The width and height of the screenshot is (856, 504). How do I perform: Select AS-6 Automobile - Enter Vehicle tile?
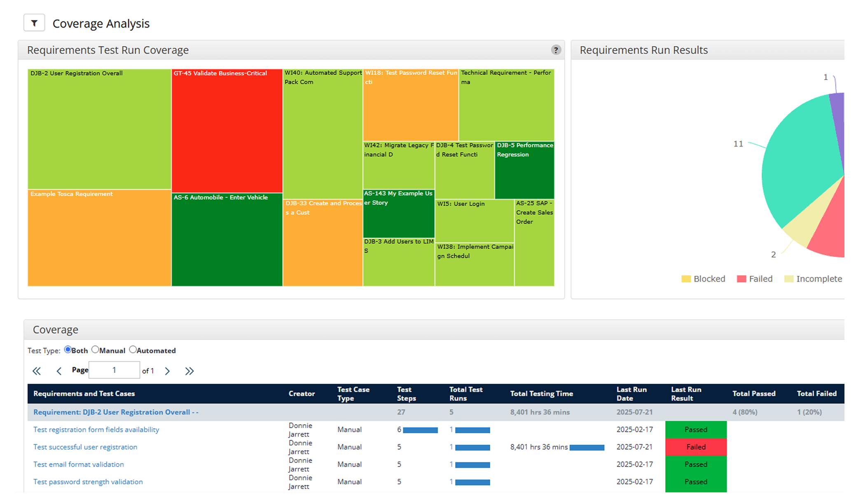click(x=227, y=240)
